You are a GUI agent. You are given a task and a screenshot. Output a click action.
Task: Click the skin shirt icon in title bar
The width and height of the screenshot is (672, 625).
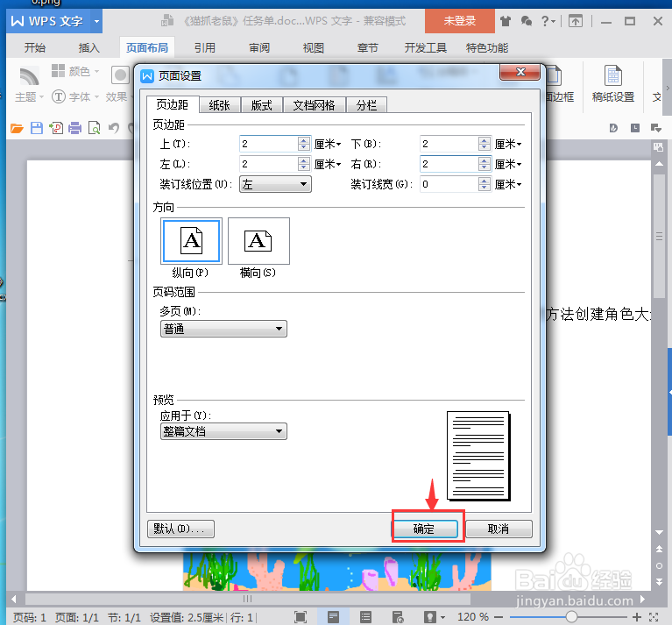point(506,21)
